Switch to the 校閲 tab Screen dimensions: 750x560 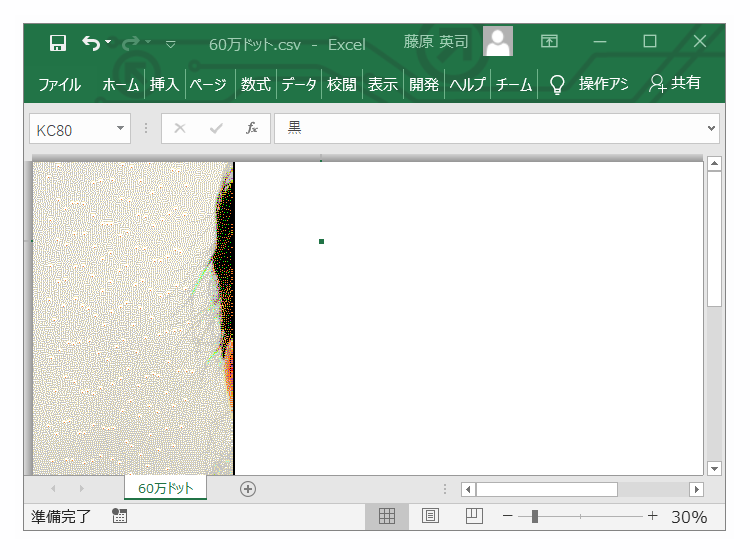pyautogui.click(x=342, y=84)
